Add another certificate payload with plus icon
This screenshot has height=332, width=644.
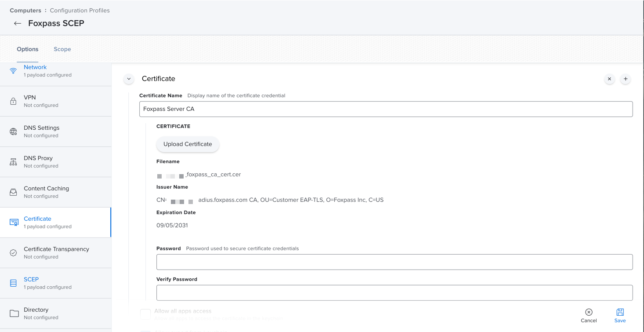[626, 79]
